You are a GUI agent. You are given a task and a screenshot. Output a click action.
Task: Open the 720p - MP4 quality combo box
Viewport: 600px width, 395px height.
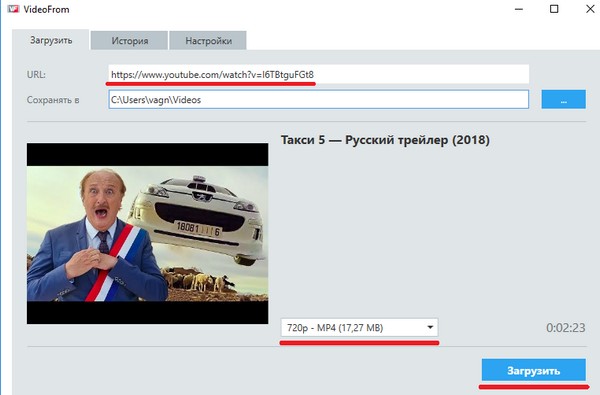[x=359, y=328]
